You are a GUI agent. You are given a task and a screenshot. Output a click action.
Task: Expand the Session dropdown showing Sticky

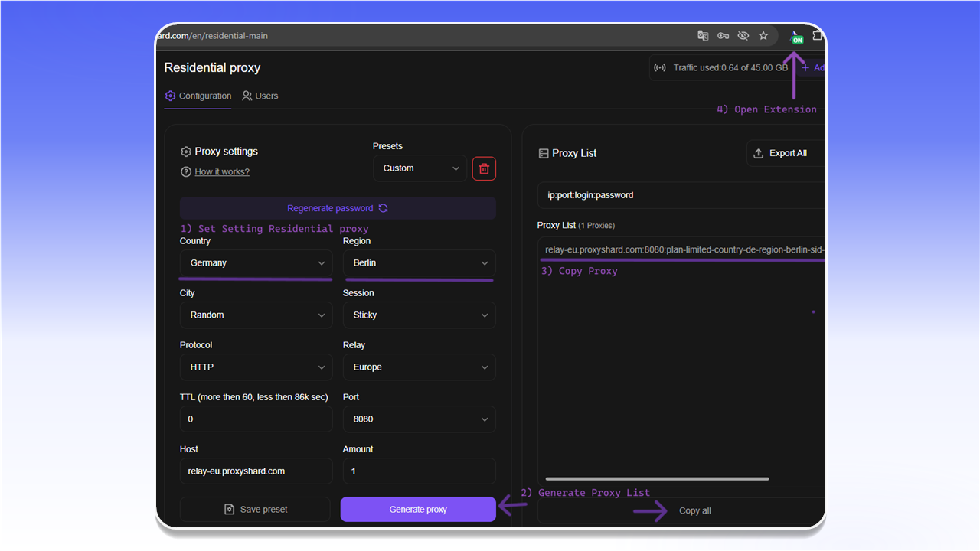point(419,315)
